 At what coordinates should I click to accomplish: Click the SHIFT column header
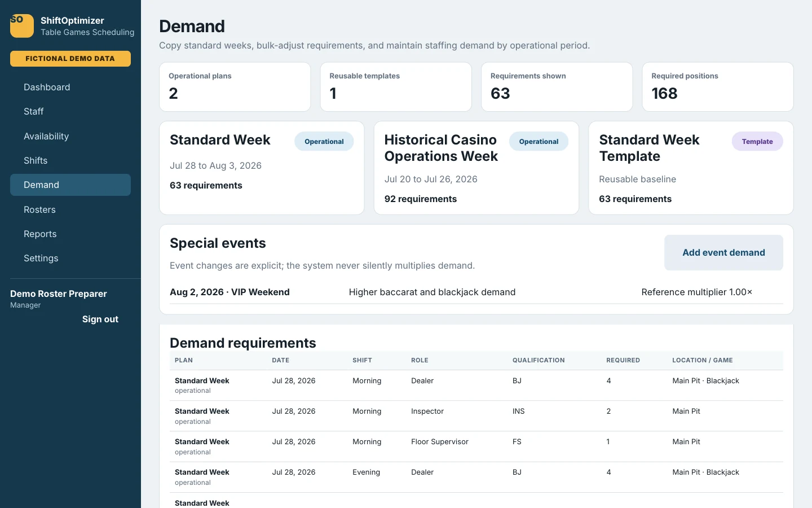pyautogui.click(x=362, y=360)
